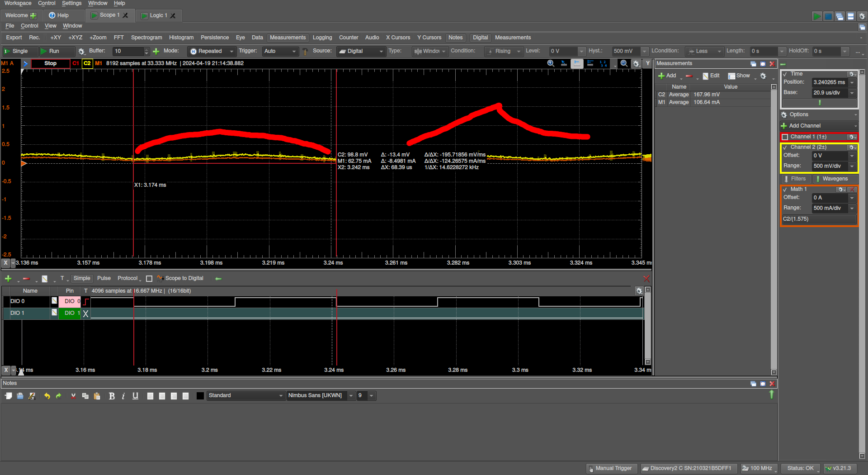The height and width of the screenshot is (475, 868).
Task: Start a Single acquisition
Action: click(x=20, y=51)
